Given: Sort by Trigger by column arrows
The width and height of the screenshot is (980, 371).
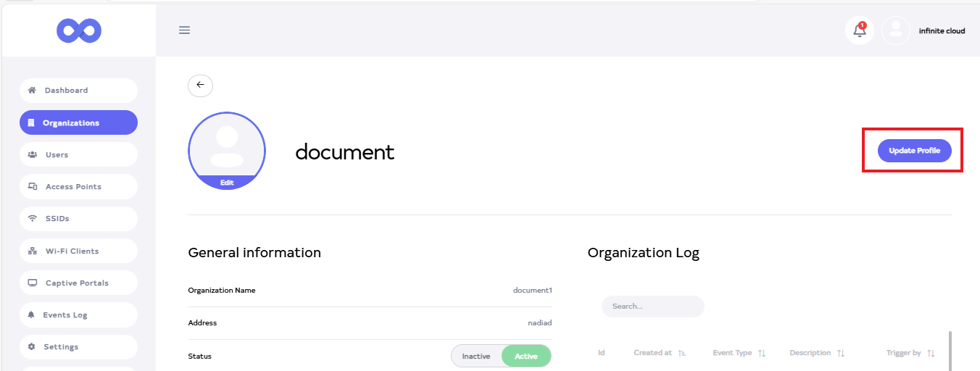Looking at the screenshot, I should (x=931, y=353).
